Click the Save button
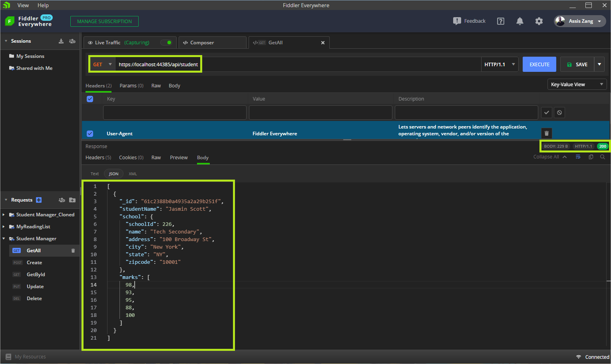 coord(577,64)
